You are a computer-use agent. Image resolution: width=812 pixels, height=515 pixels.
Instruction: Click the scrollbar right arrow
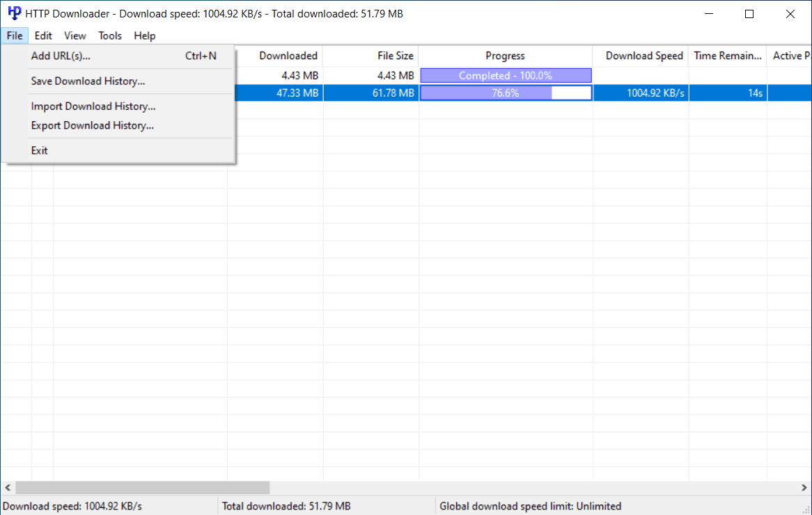tap(804, 488)
